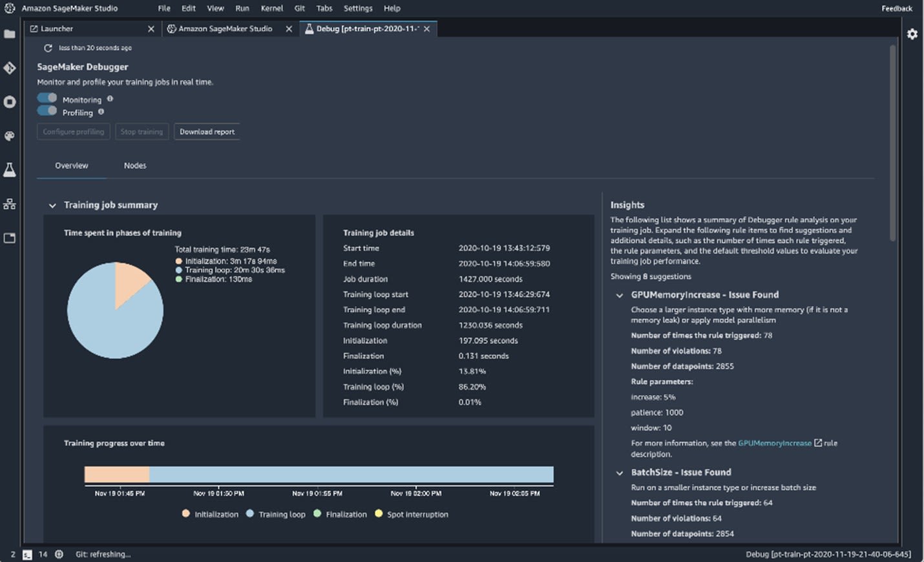This screenshot has width=924, height=562.
Task: Open the Run menu
Action: click(x=242, y=8)
